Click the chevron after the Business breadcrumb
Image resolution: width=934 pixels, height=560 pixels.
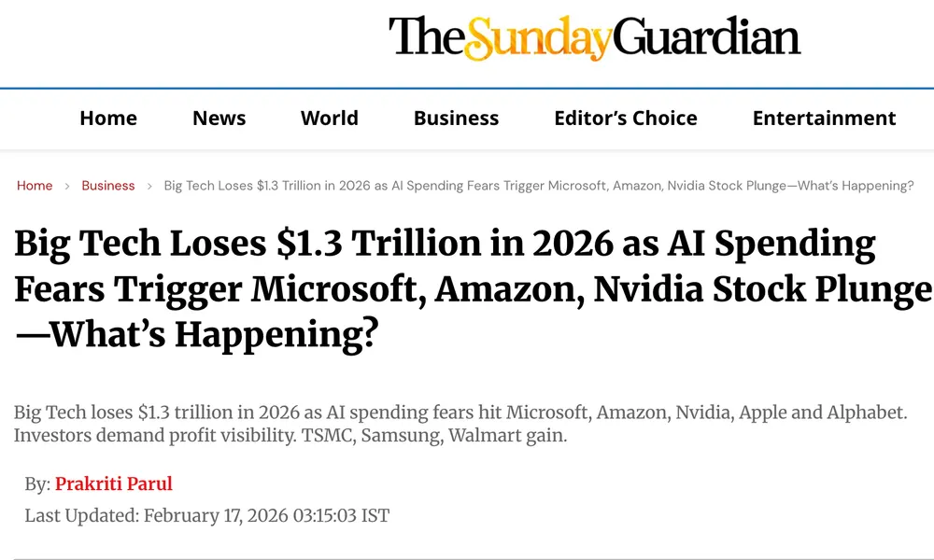coord(149,186)
